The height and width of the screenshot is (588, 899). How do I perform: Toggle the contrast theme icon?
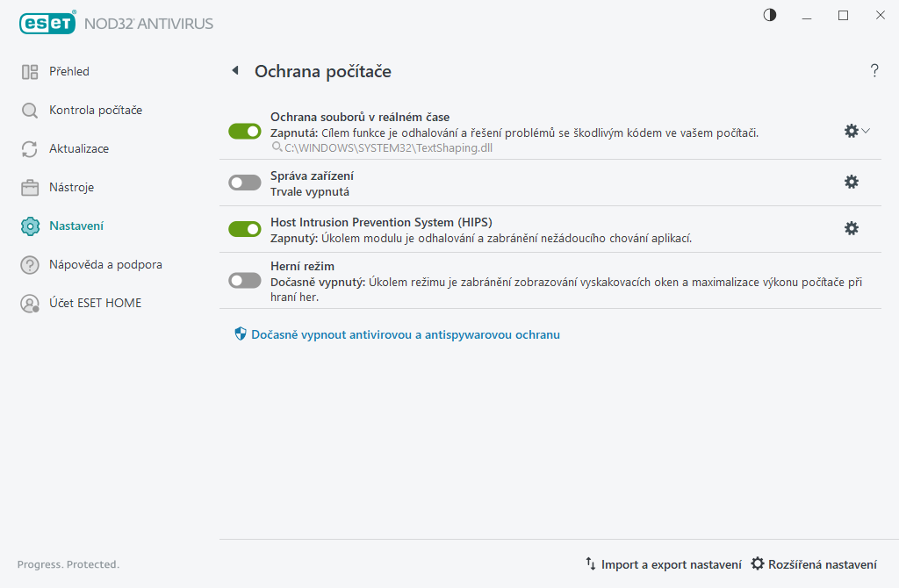pyautogui.click(x=770, y=15)
